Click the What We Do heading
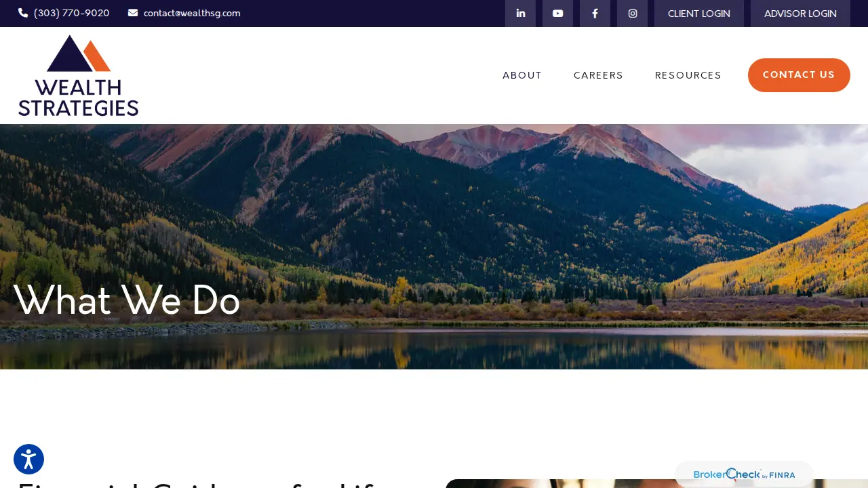The image size is (868, 488). (x=127, y=300)
